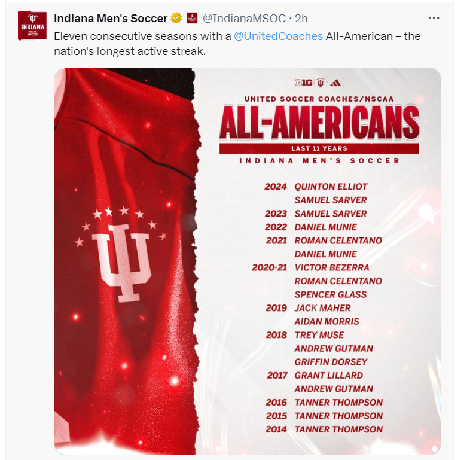Open the Indiana Men's Soccer display name
This screenshot has height=460, width=476.
pyautogui.click(x=111, y=19)
